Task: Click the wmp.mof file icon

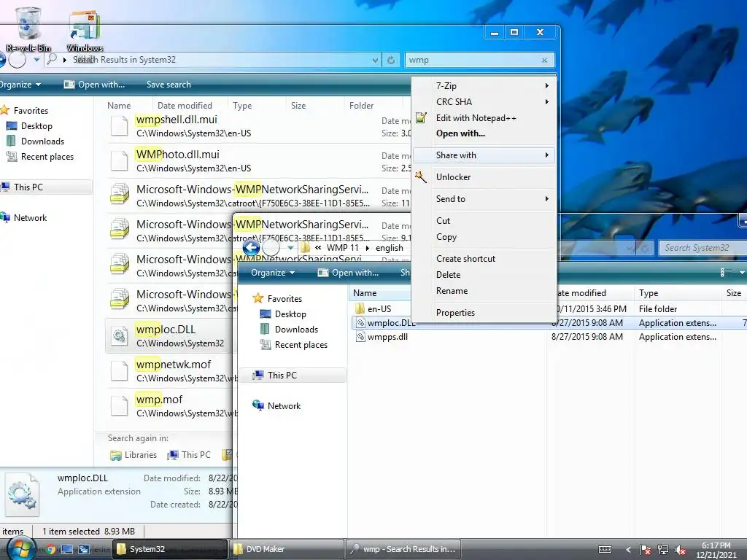Action: point(119,405)
